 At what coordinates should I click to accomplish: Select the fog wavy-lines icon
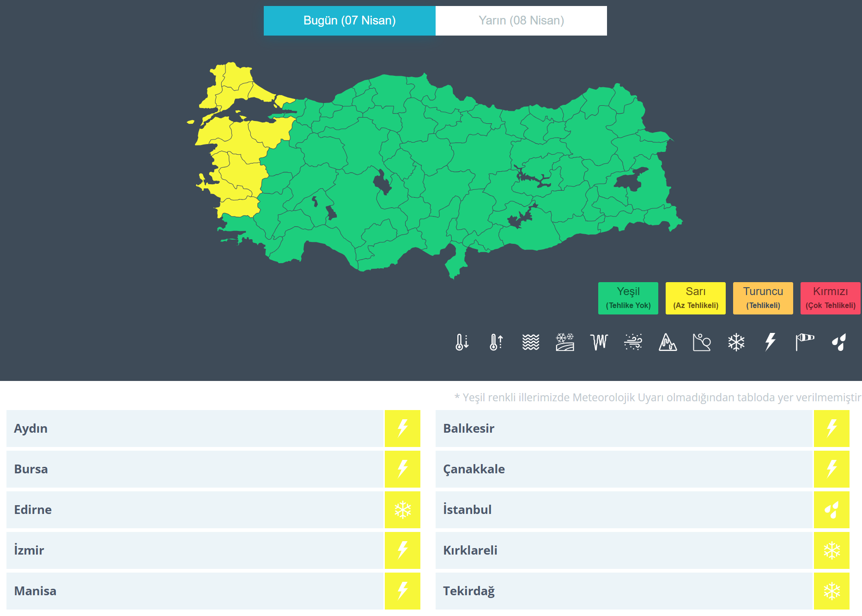pos(531,342)
